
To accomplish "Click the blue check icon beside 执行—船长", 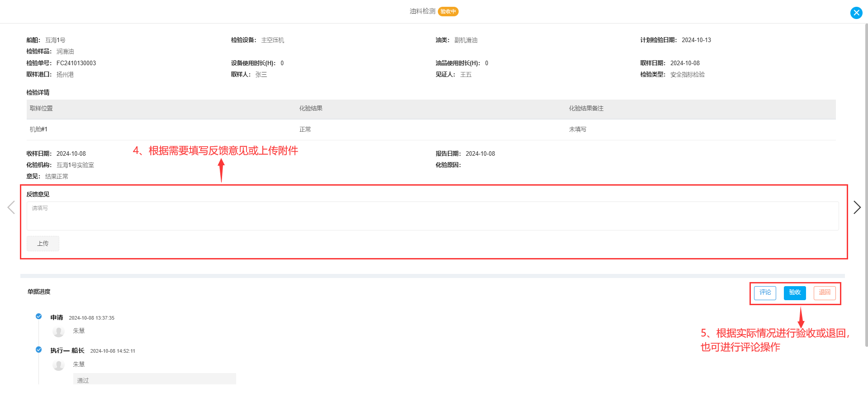I will point(39,350).
